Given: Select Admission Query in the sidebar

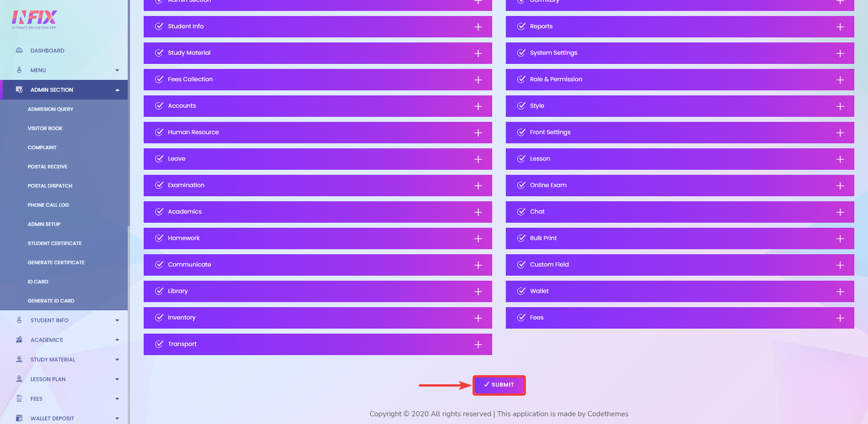Looking at the screenshot, I should tap(50, 109).
